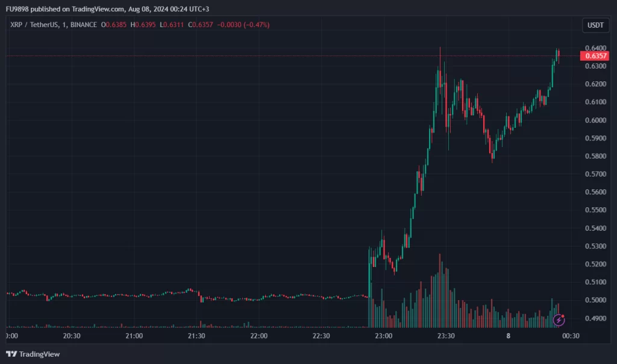The image size is (617, 364).
Task: Click the open price value O0.6385
Action: click(112, 25)
